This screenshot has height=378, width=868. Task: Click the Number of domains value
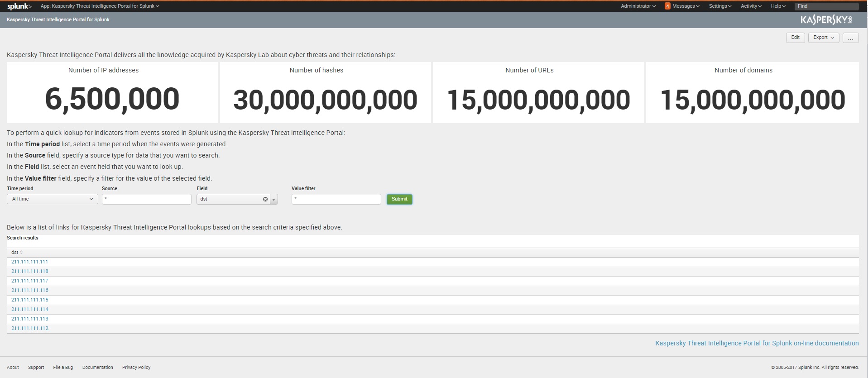click(753, 100)
